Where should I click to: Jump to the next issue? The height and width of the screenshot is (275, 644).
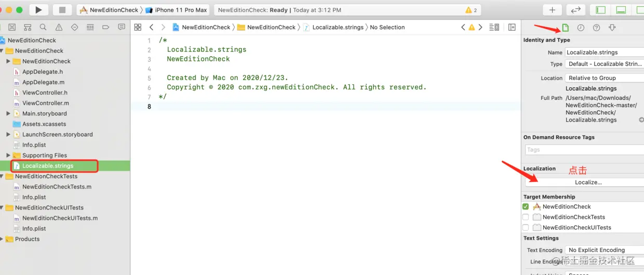click(x=480, y=27)
